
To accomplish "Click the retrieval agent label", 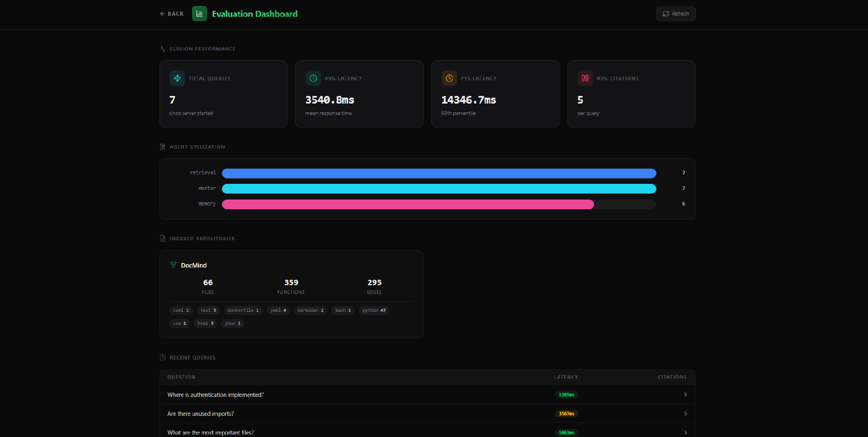I will point(203,173).
